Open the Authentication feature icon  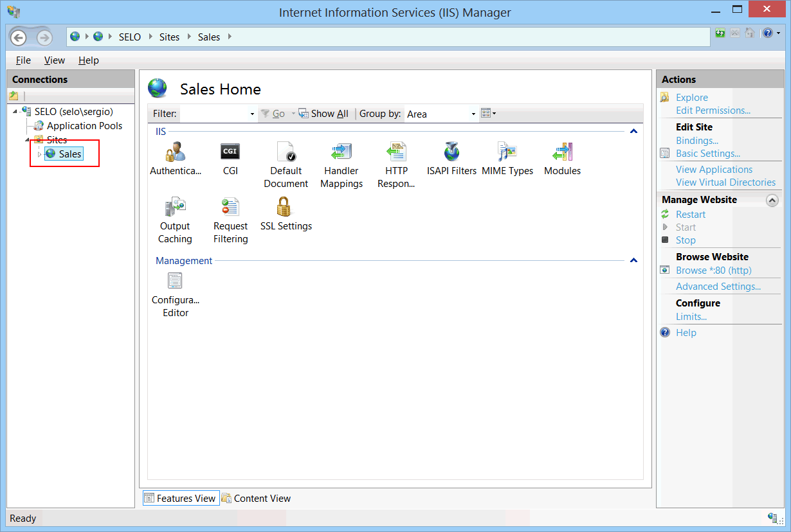tap(176, 152)
